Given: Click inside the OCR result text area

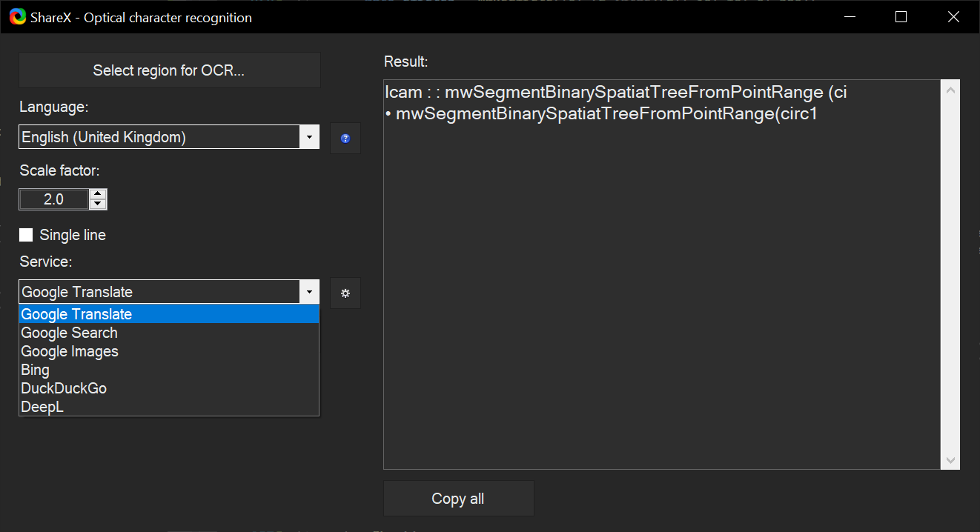Looking at the screenshot, I should (663, 274).
